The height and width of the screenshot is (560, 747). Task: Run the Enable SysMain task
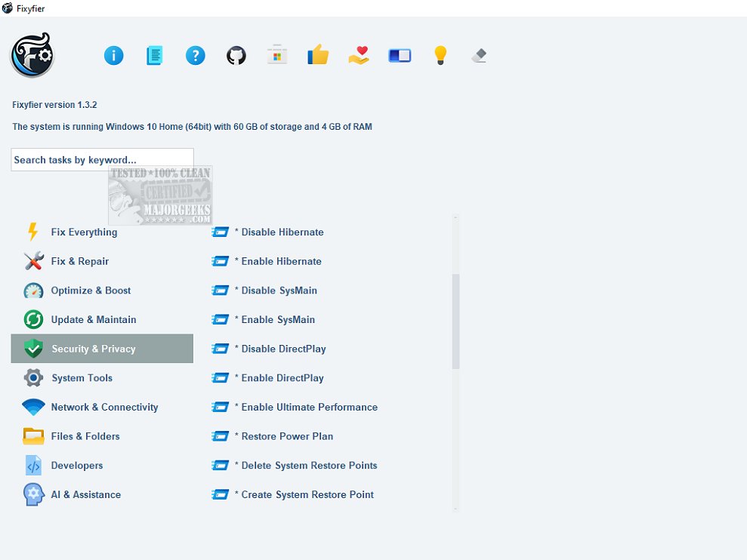click(275, 319)
